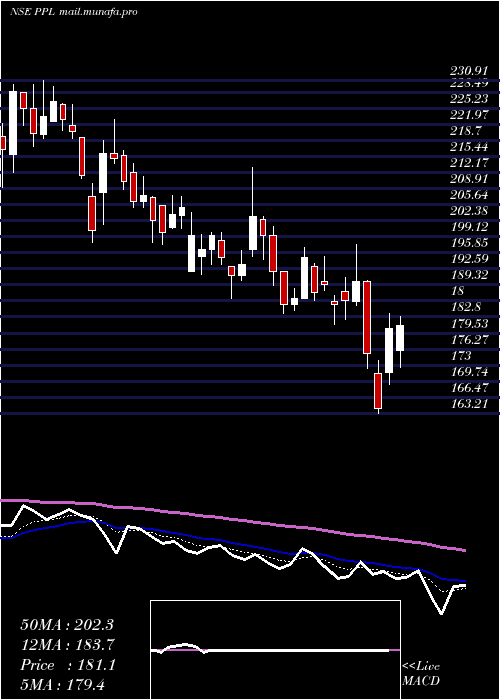Click the 202.38 price label
Screen dimensions: 500x700
(x=469, y=211)
